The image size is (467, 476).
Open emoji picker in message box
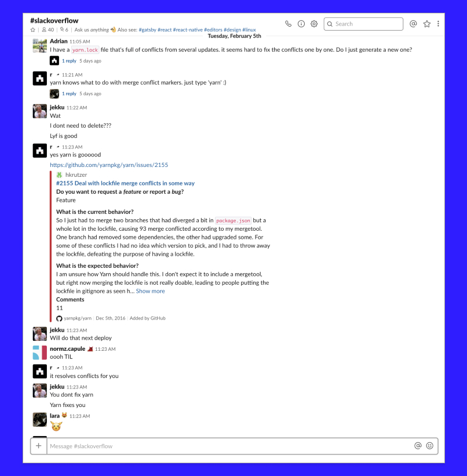(x=429, y=446)
